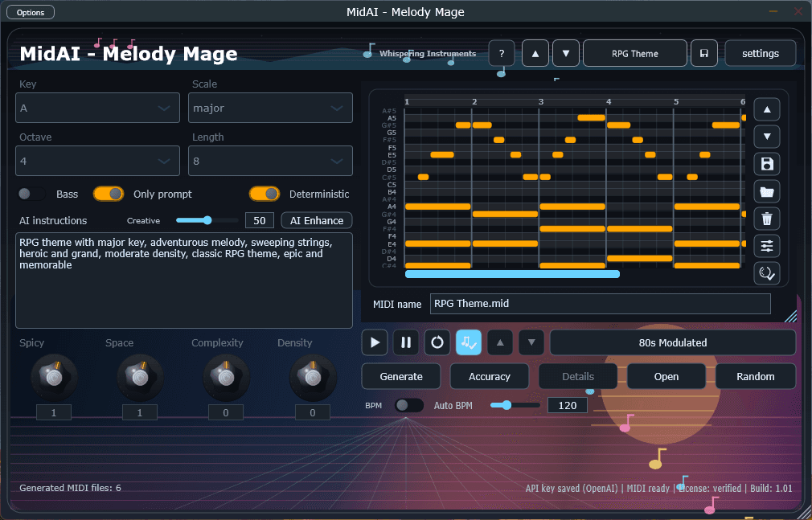
Task: Select previous preset with up arrow beside RPG Theme
Action: 535,53
